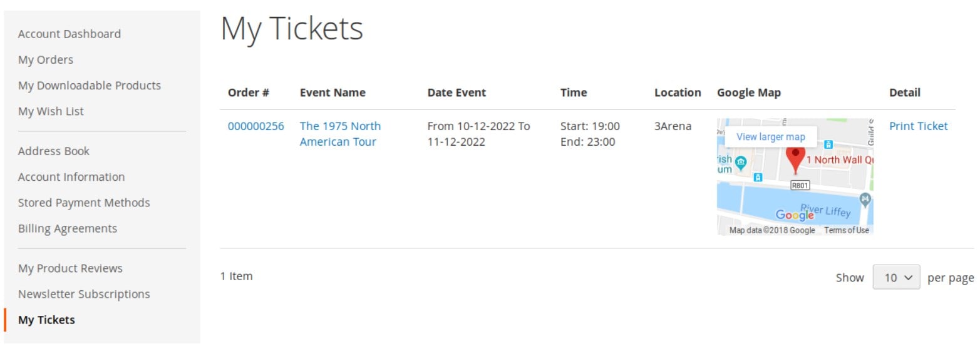Go to Account Dashboard
This screenshot has height=349, width=980.
click(x=70, y=34)
